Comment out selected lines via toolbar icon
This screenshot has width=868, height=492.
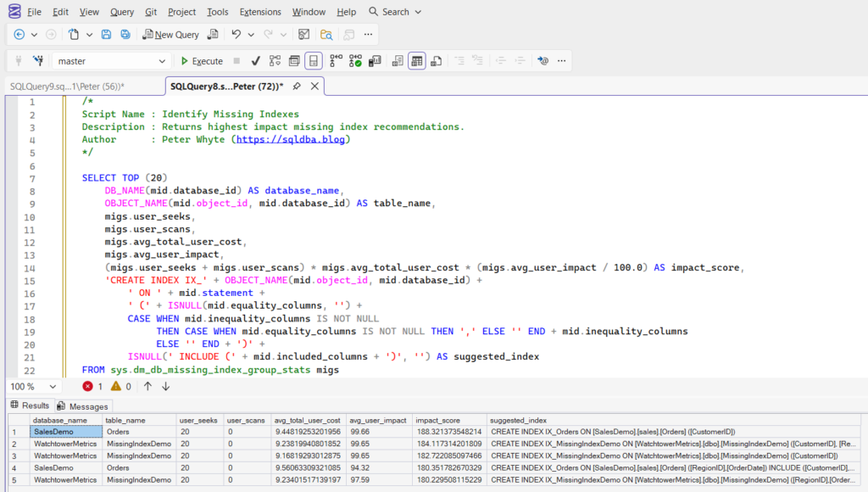460,60
